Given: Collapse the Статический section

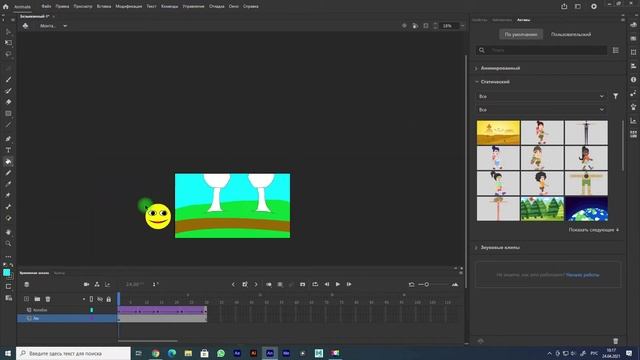Looking at the screenshot, I should click(476, 82).
